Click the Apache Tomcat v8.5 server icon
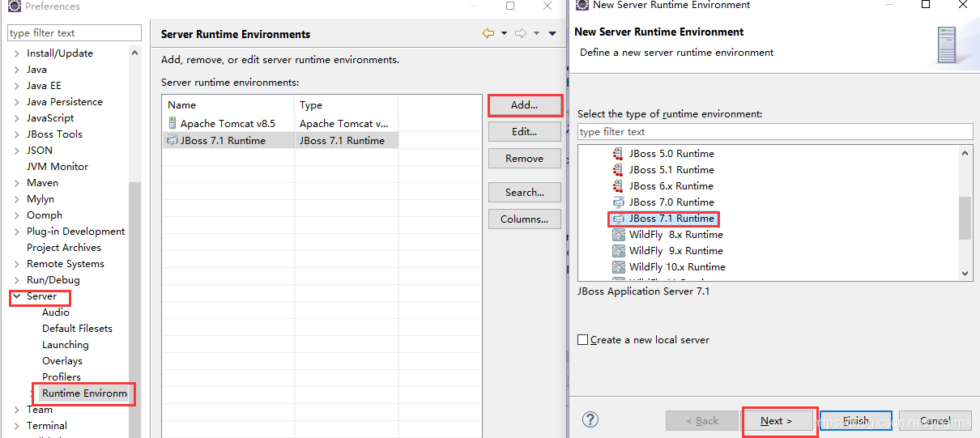This screenshot has width=980, height=438. coord(172,123)
